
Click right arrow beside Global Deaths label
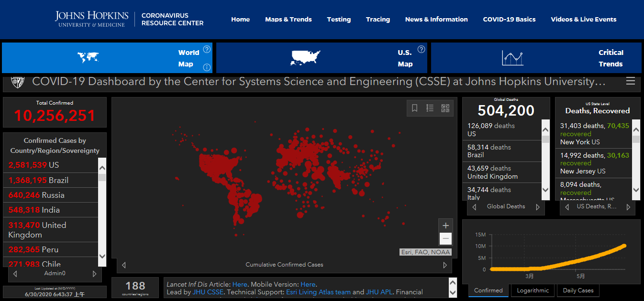click(x=538, y=207)
